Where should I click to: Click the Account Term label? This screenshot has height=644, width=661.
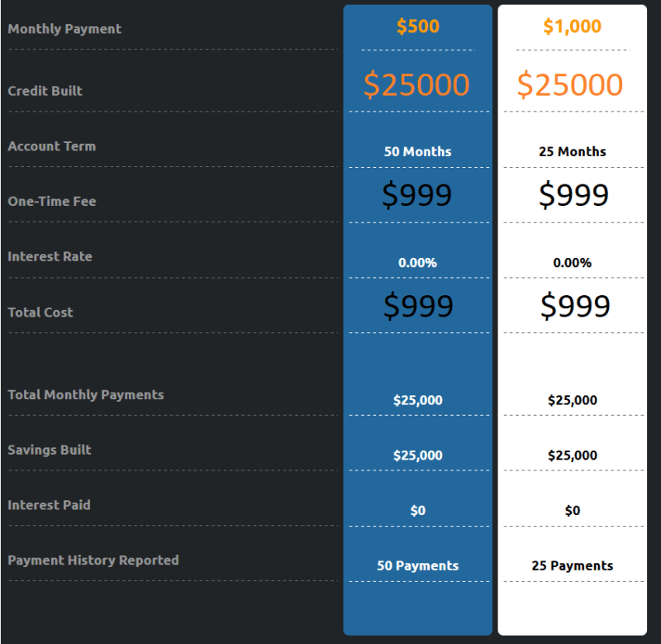tap(52, 146)
